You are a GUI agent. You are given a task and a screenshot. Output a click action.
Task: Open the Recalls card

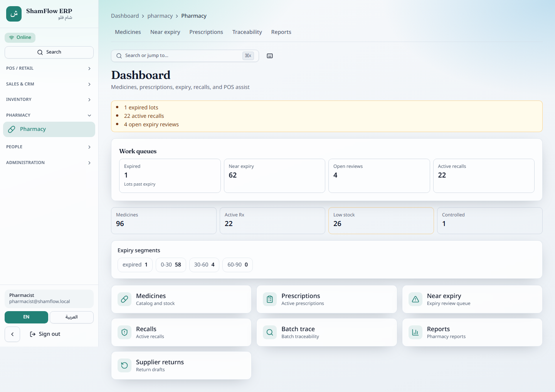(181, 332)
